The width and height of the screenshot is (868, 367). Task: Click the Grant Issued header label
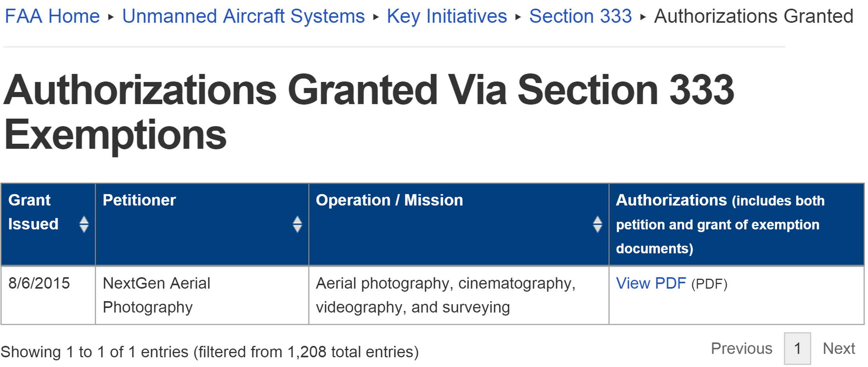[33, 212]
